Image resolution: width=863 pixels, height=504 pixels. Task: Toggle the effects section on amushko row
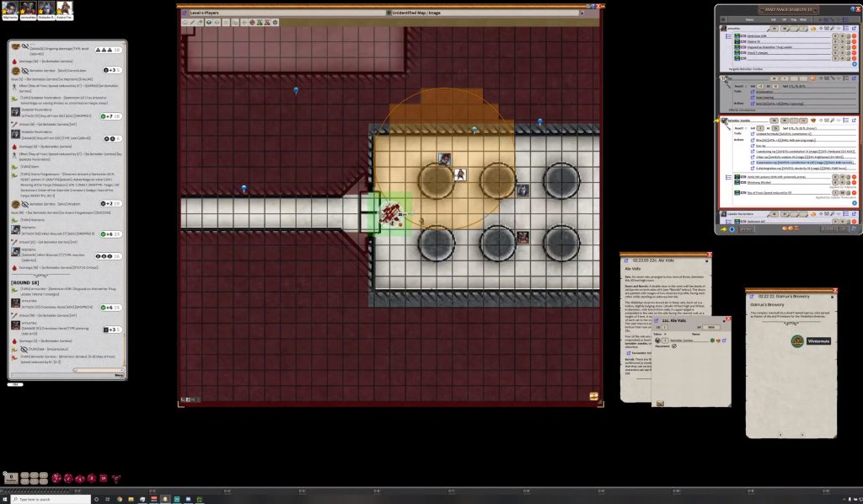pyautogui.click(x=845, y=28)
